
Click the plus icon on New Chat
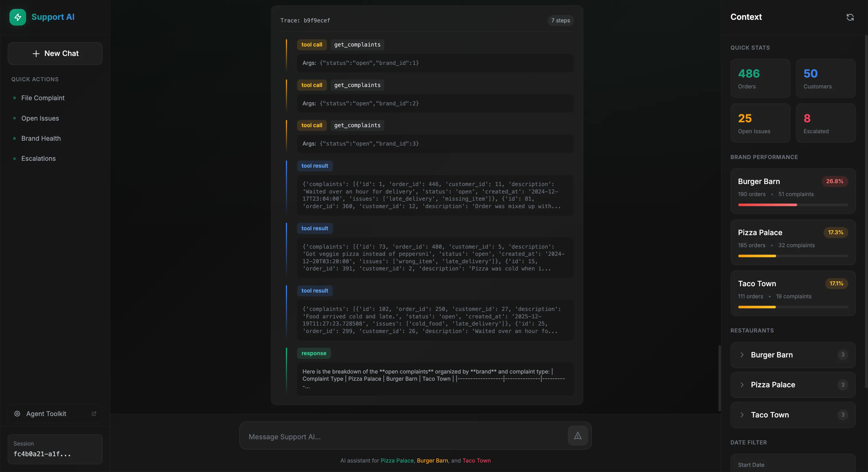point(36,54)
